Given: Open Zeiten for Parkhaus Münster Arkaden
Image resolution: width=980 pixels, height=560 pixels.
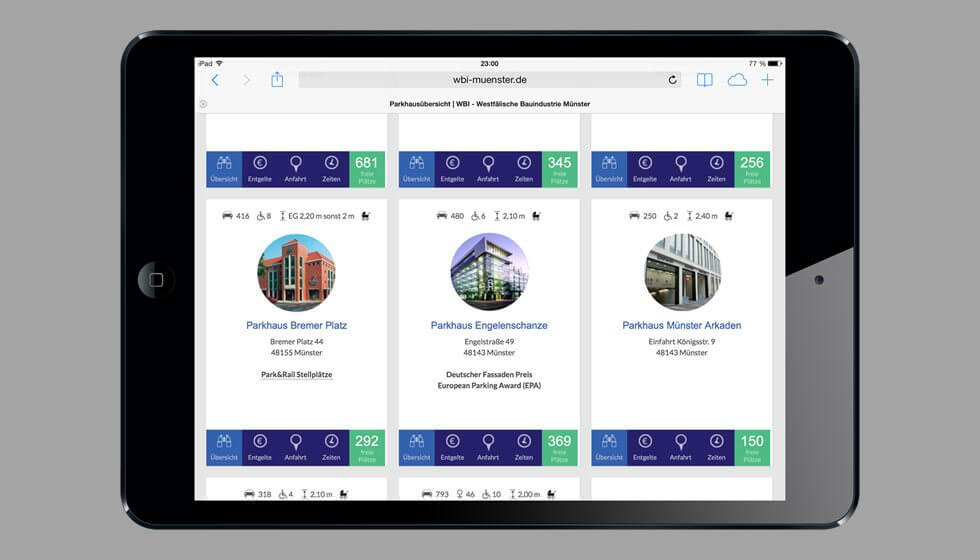Looking at the screenshot, I should click(716, 448).
